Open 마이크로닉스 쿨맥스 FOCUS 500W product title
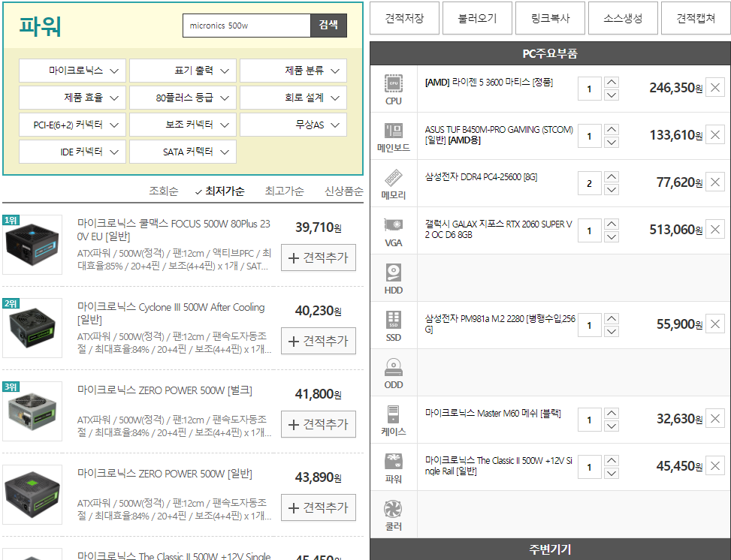731x560 pixels. pos(174,230)
